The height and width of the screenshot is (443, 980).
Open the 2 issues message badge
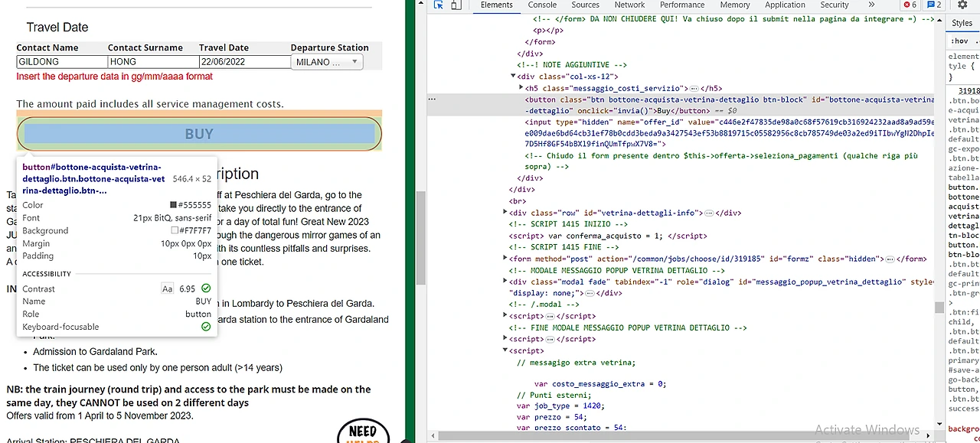pos(934,5)
